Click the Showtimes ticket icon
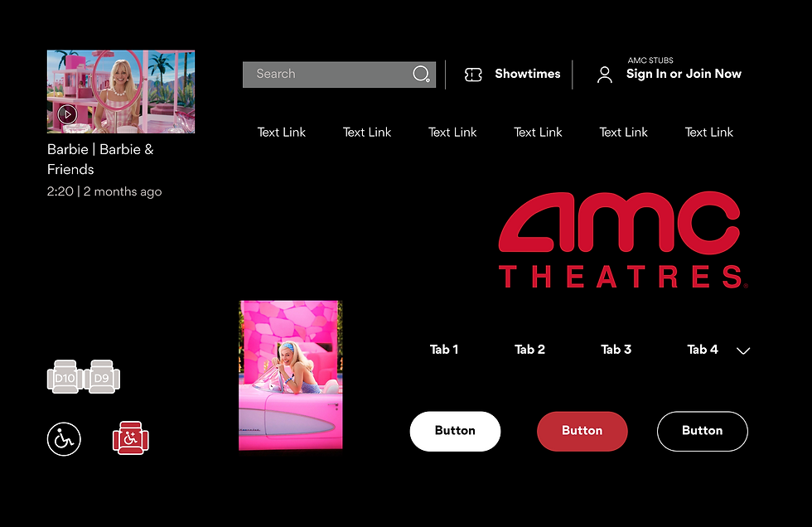 coord(473,75)
